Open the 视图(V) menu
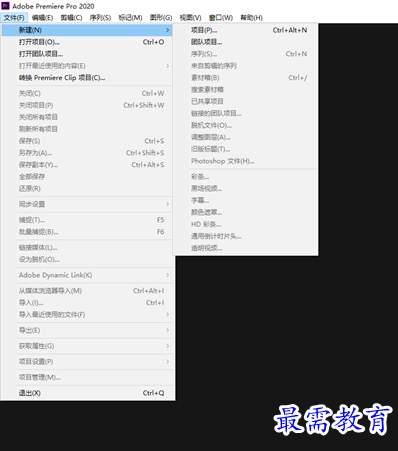The height and width of the screenshot is (451, 398). pyautogui.click(x=190, y=18)
